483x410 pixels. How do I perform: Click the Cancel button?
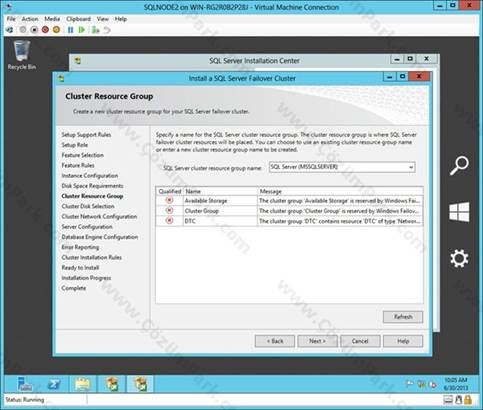click(360, 341)
